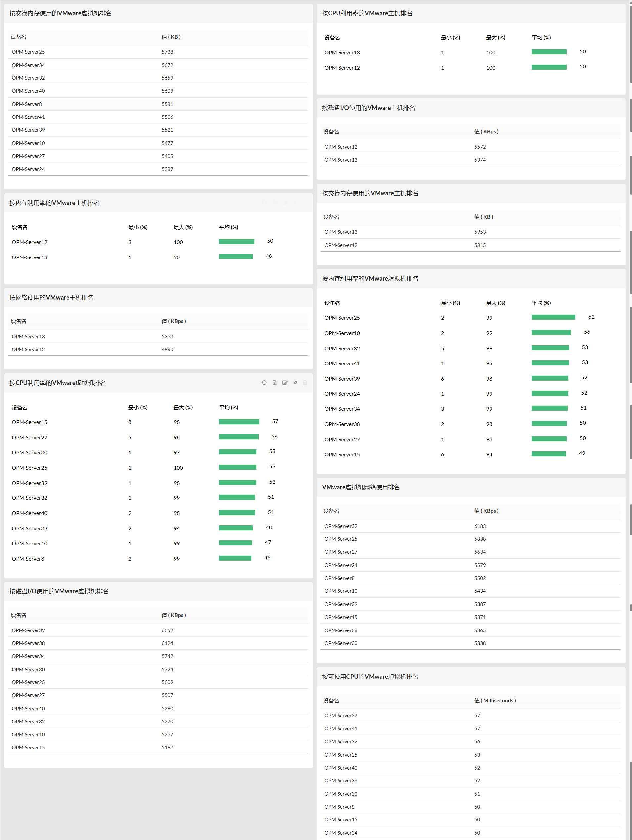
Task: Open OPM-Server34 with swap value 5672
Action: pyautogui.click(x=28, y=65)
